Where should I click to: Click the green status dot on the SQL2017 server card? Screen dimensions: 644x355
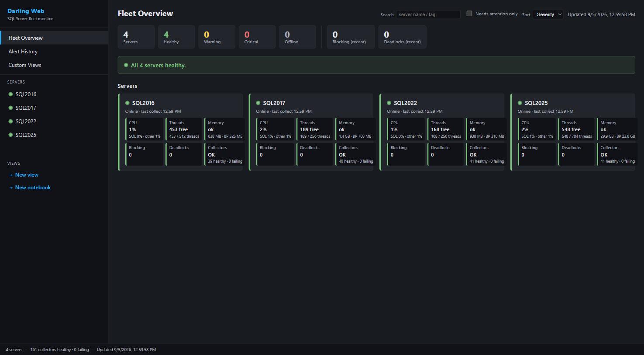coord(258,103)
